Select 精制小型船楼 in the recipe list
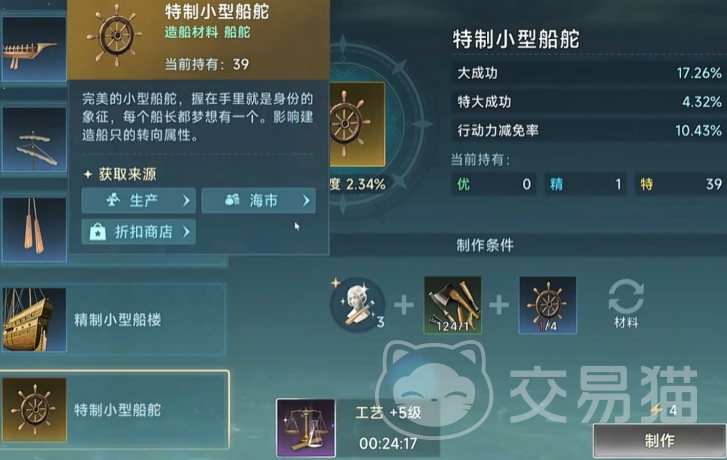The image size is (727, 460). click(114, 319)
